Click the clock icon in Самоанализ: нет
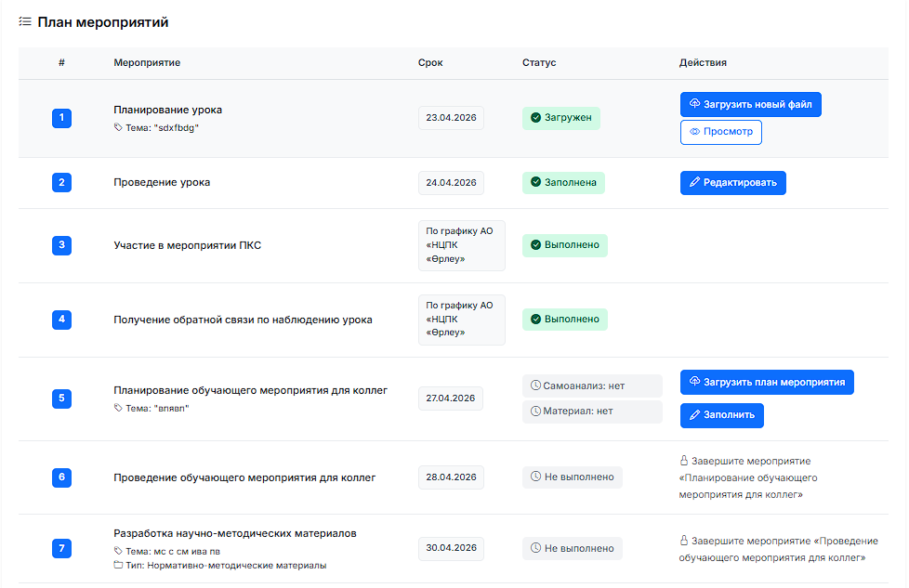 (535, 385)
